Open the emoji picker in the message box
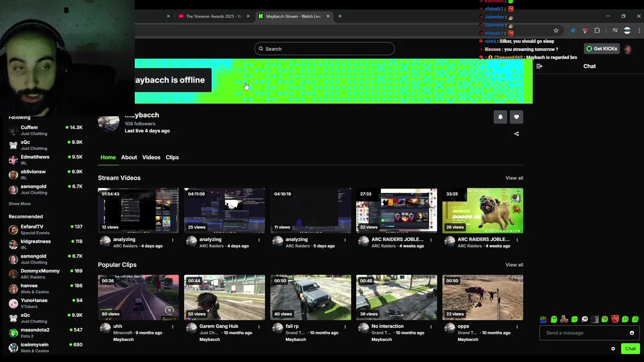Image resolution: width=644 pixels, height=362 pixels. click(x=632, y=333)
